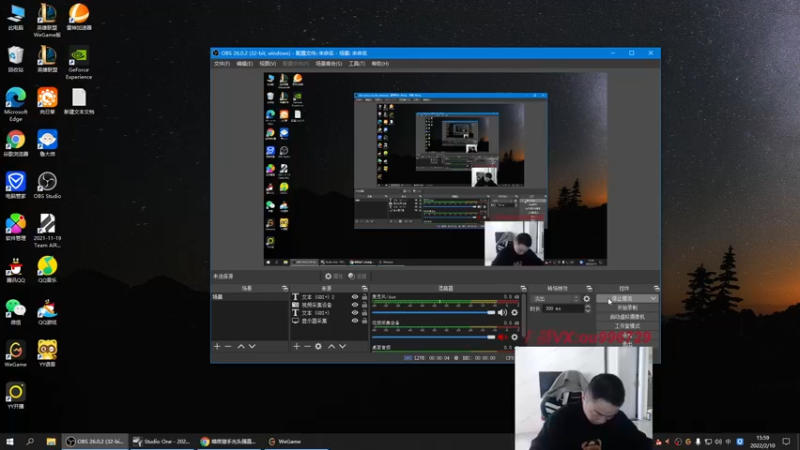Pop out the Scenes dock panel

coord(285,288)
